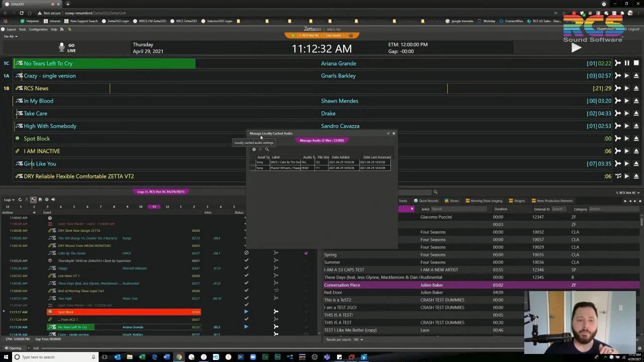
Task: Click the speaker icon in Logs toolbar
Action: click(x=53, y=200)
